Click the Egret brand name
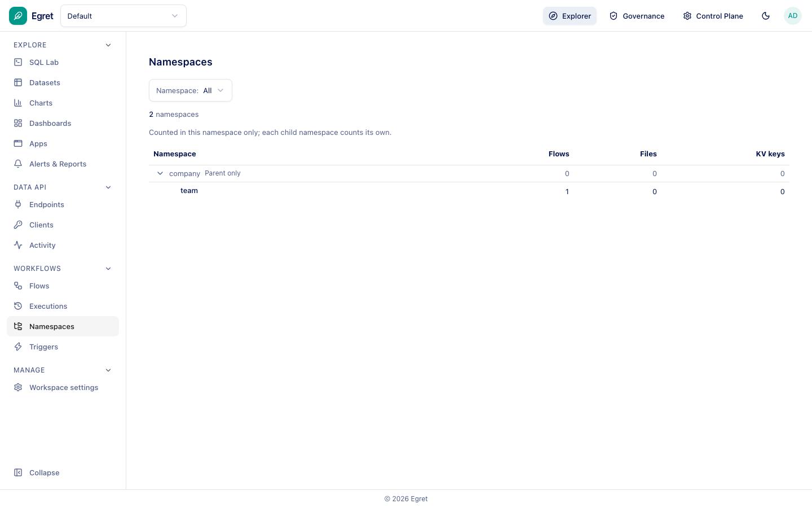 click(x=42, y=16)
